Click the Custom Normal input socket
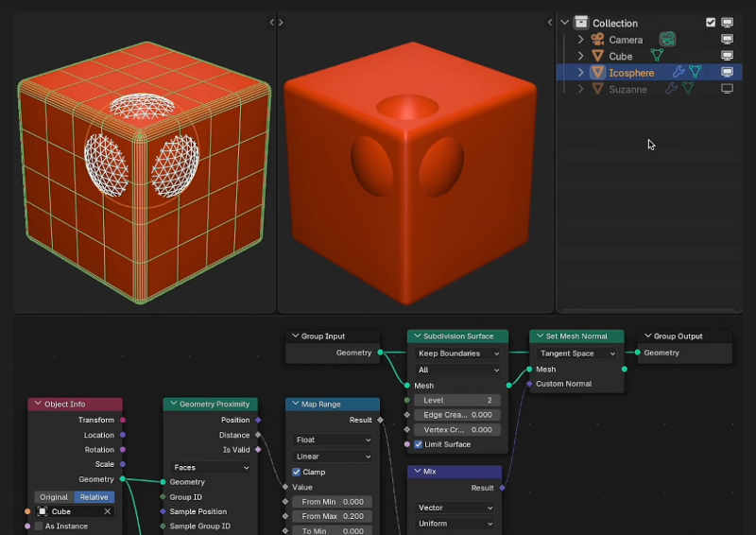The width and height of the screenshot is (756, 535). click(x=529, y=384)
